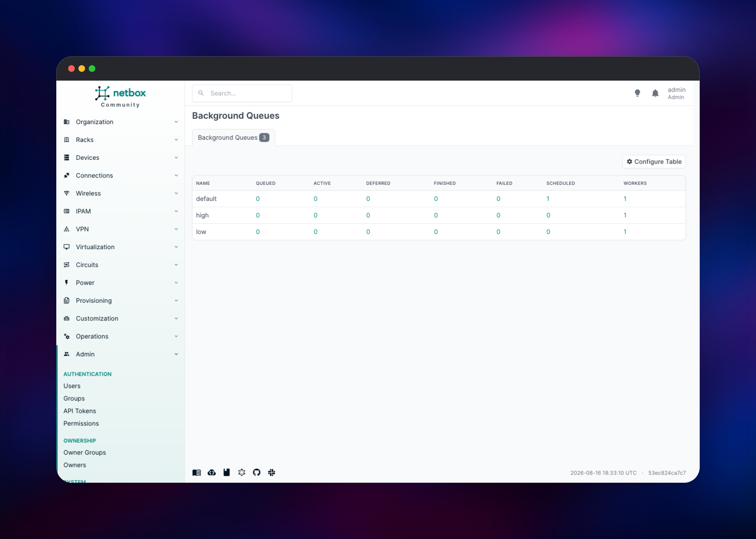Click the Provisioning document icon

coord(67,300)
